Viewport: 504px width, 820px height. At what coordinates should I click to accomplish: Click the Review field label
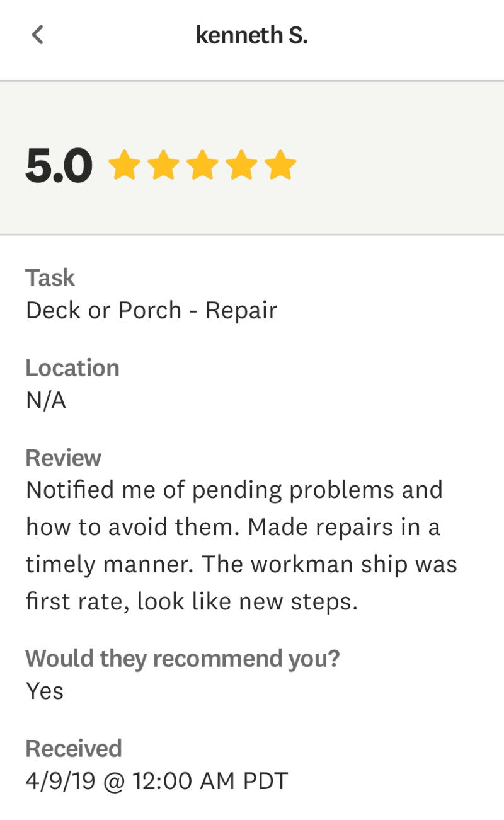click(x=63, y=458)
